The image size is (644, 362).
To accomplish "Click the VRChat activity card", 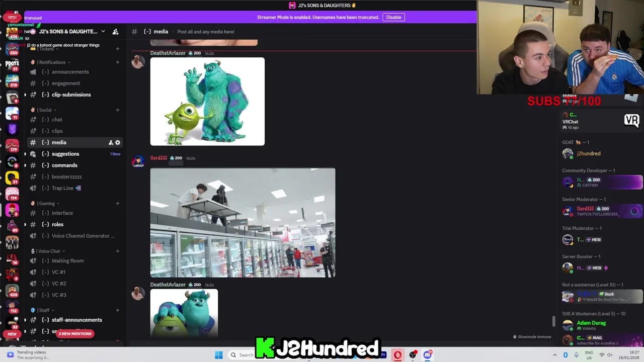I will [601, 121].
